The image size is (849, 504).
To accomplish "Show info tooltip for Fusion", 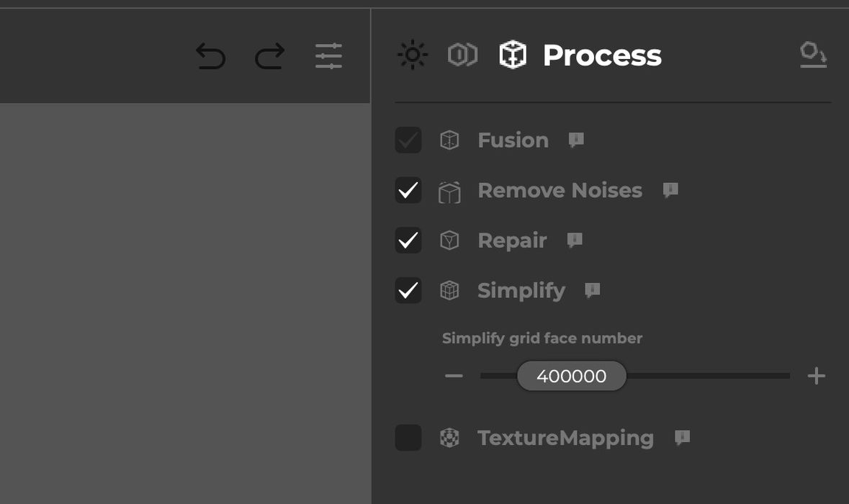I will pos(576,140).
